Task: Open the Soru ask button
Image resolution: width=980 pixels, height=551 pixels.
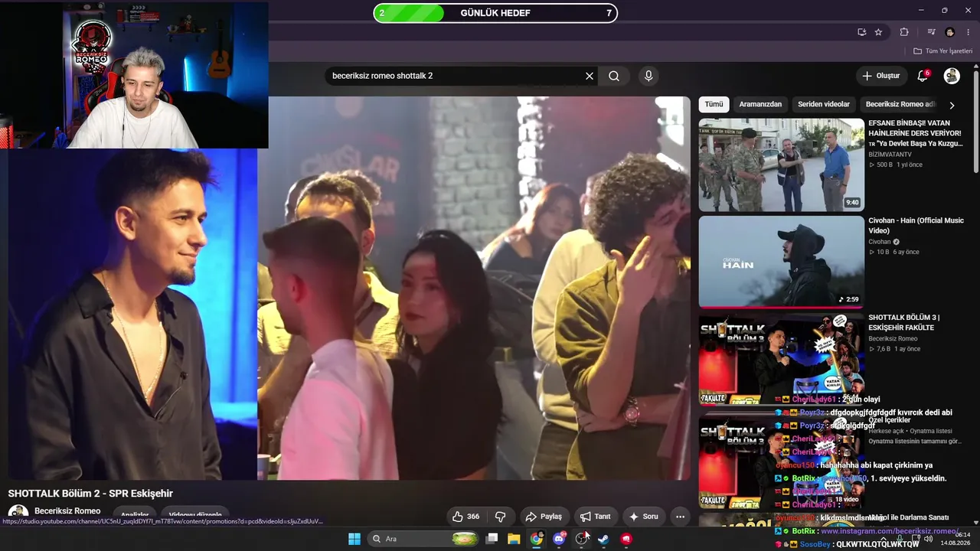Action: (x=643, y=517)
